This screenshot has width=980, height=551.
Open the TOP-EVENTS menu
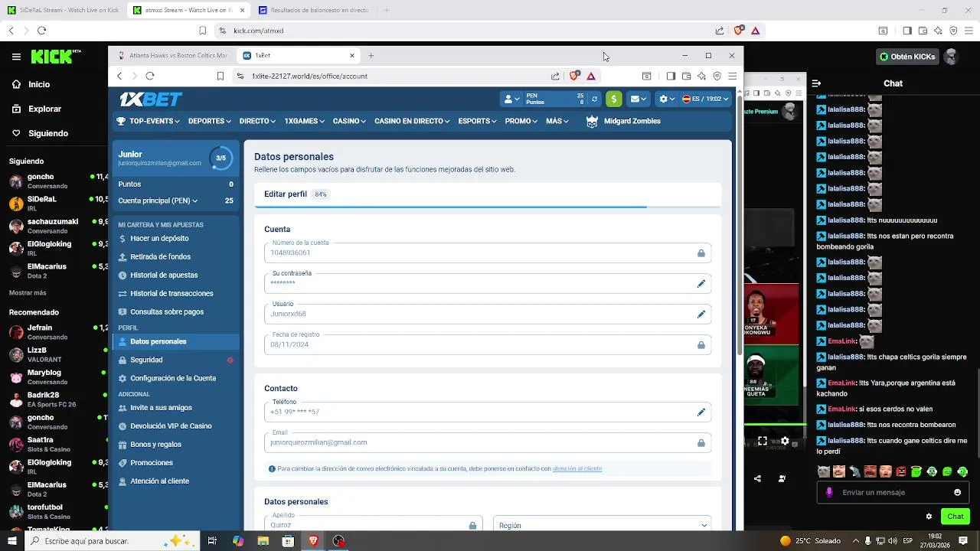coord(148,121)
